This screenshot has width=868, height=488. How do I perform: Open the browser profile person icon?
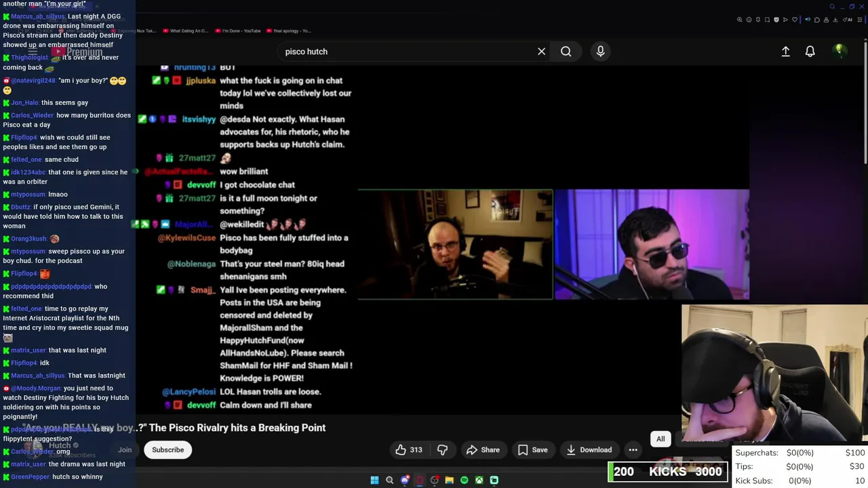(x=826, y=20)
